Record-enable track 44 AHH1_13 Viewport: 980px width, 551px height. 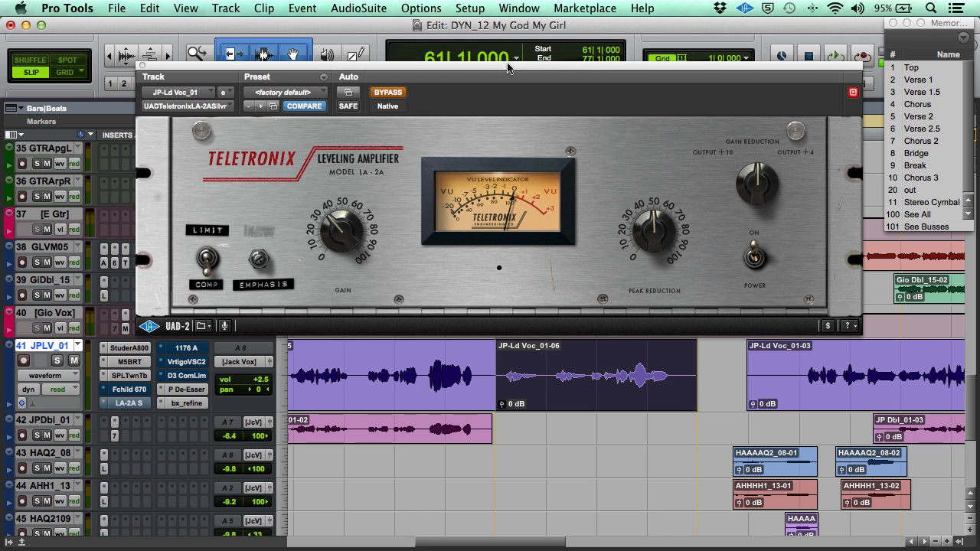[22, 501]
